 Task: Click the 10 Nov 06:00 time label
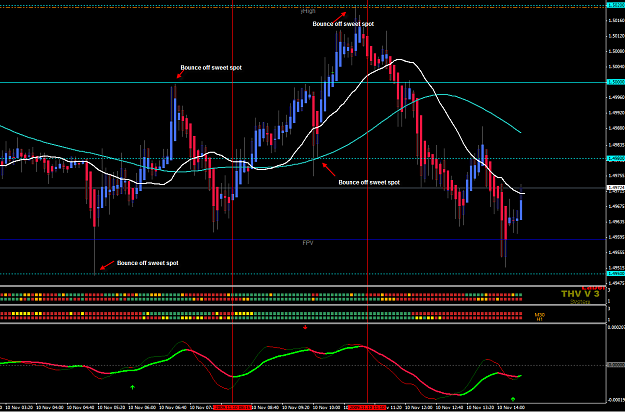[142, 408]
